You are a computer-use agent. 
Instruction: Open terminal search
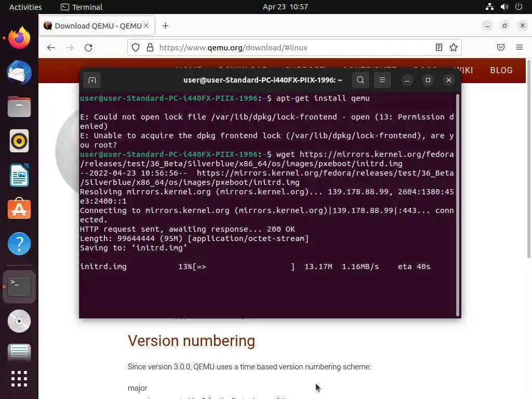tap(361, 80)
